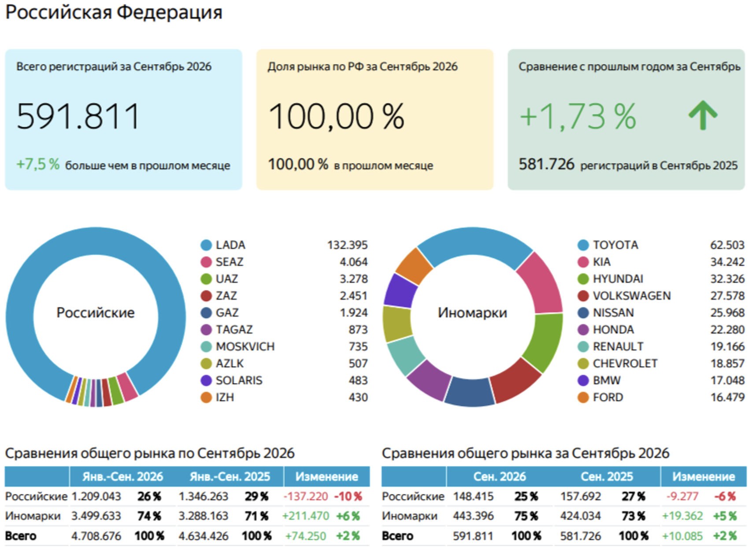Click the Иномарки donut chart center label
Screen dimensions: 756x550
(472, 312)
